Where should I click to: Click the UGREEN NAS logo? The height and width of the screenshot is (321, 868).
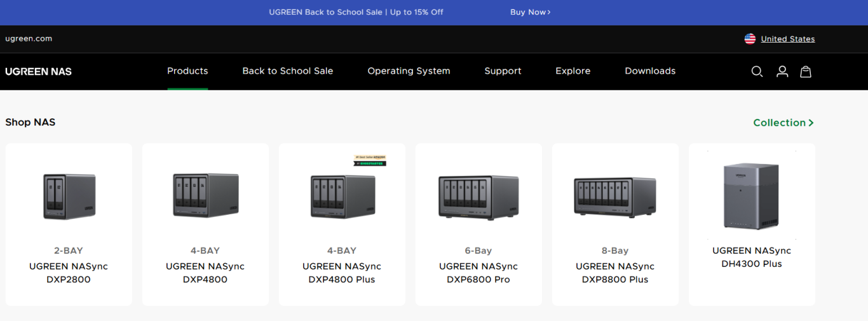[38, 71]
